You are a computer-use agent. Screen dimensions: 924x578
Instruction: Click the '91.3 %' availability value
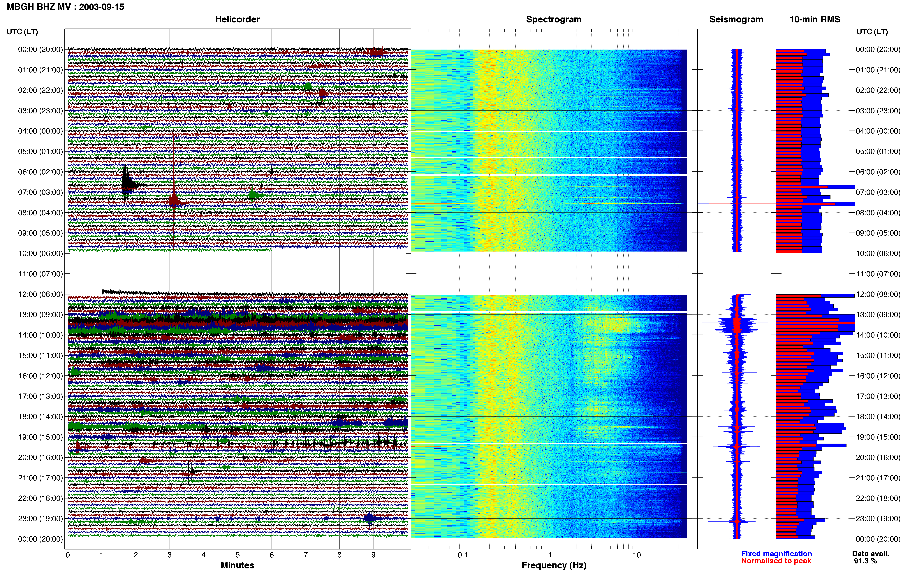pos(865,561)
